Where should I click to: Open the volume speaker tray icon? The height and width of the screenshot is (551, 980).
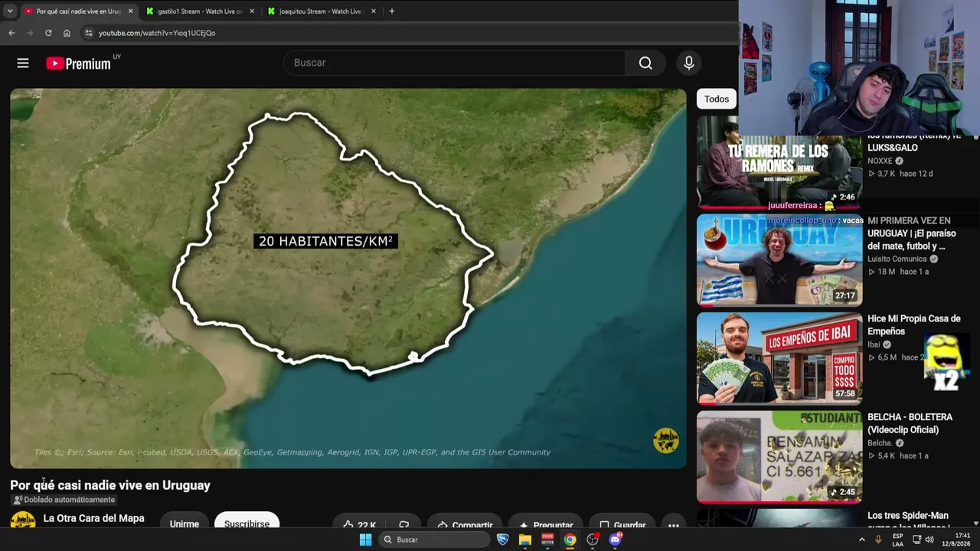pyautogui.click(x=929, y=540)
